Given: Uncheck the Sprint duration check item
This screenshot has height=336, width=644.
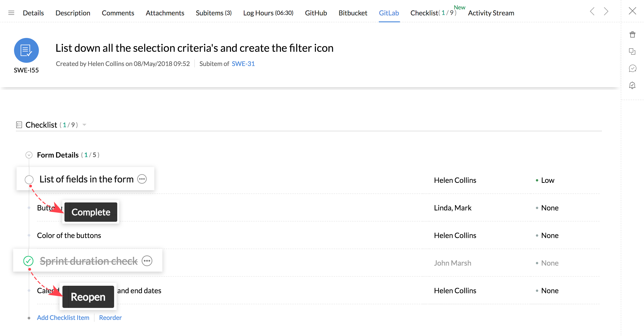Looking at the screenshot, I should pyautogui.click(x=28, y=261).
